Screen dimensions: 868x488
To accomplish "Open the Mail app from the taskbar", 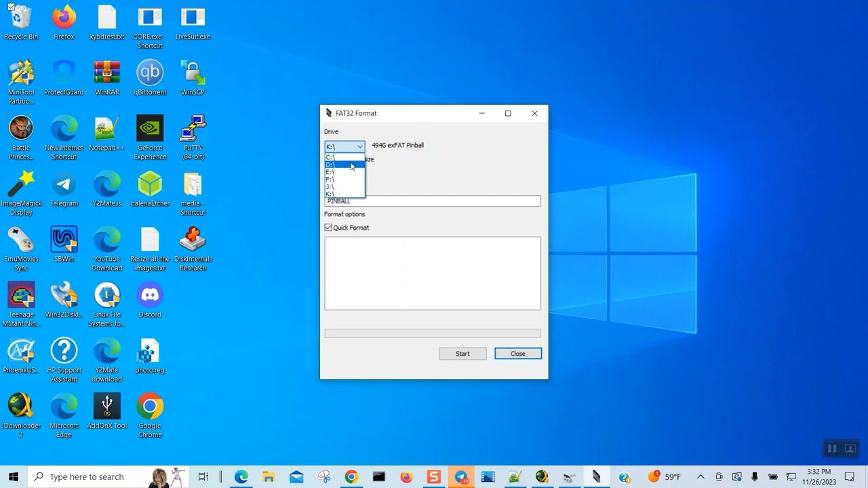I will point(296,476).
